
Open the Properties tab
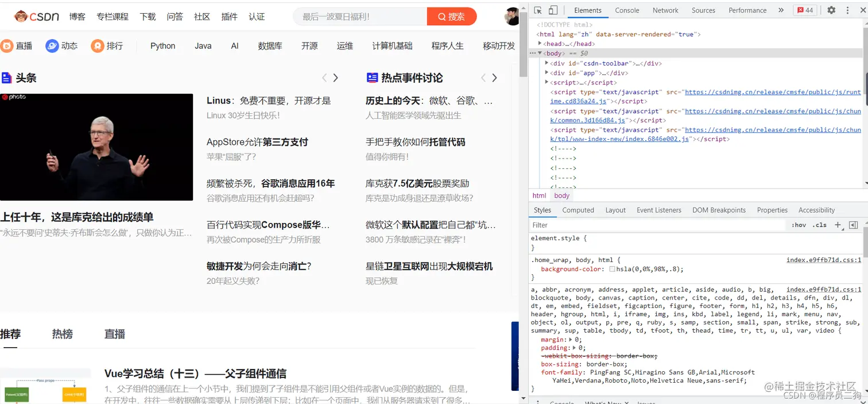tap(772, 210)
